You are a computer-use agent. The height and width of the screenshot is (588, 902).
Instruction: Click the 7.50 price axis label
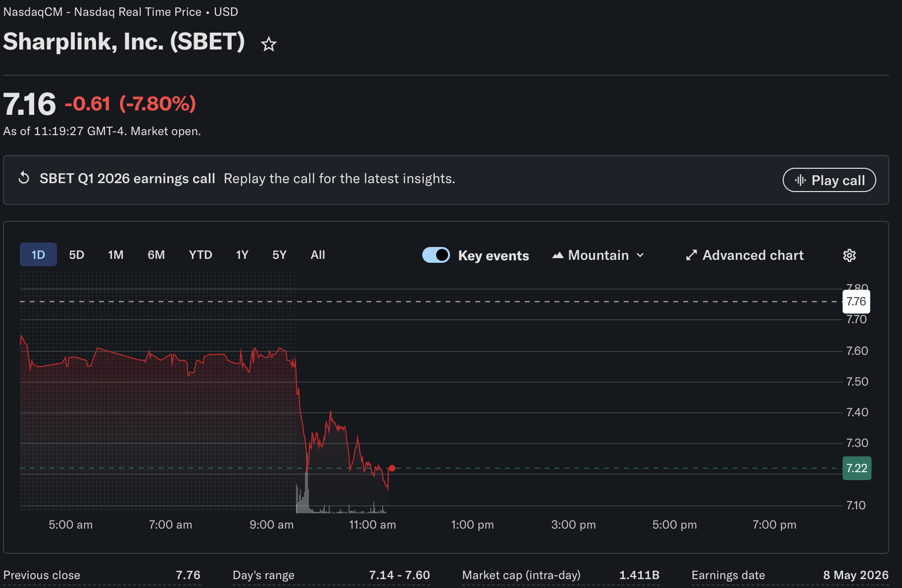857,382
